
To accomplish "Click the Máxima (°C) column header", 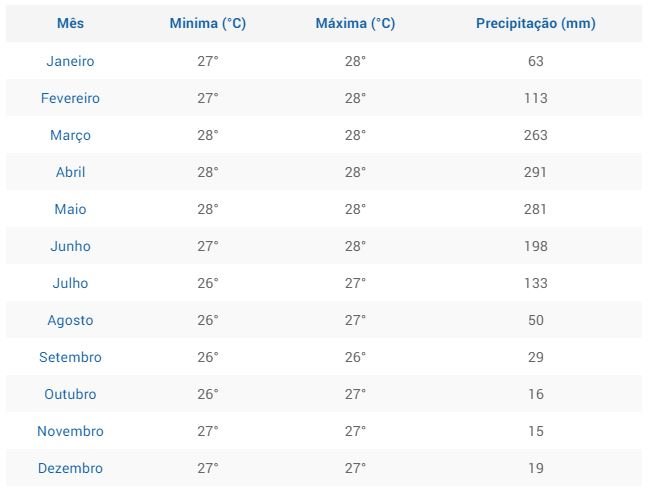I will 355,23.
